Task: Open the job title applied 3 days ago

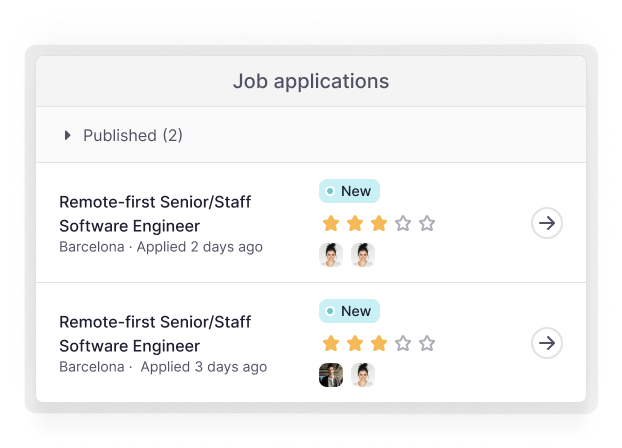Action: [x=155, y=333]
